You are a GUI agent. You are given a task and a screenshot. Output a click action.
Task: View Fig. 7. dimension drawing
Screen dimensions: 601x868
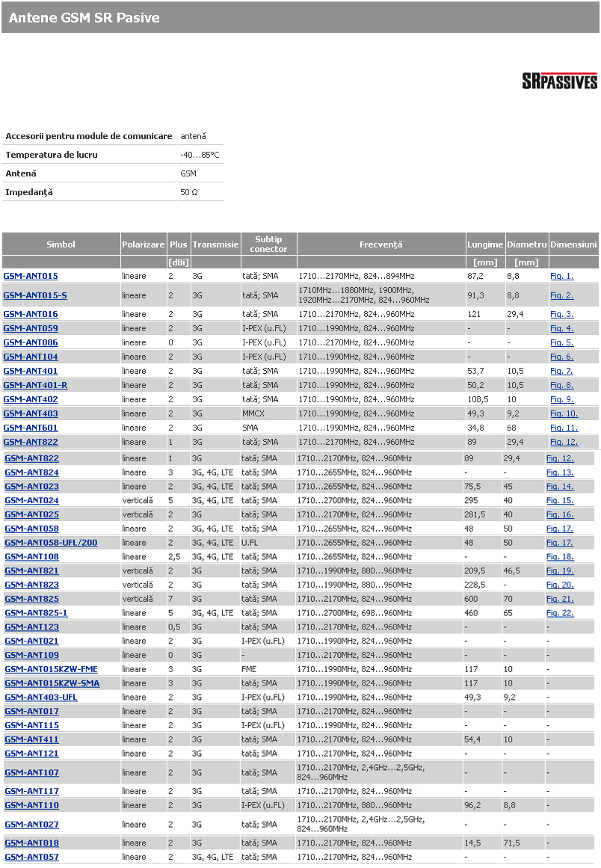click(561, 372)
